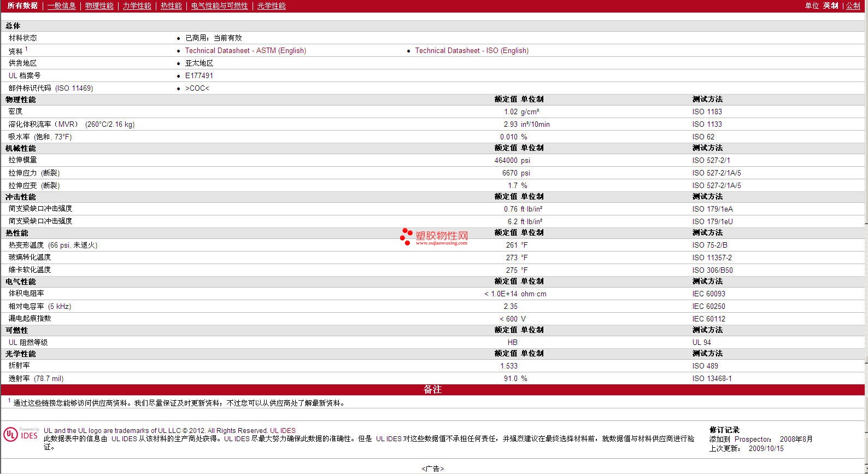Viewport: 868px width, 474px height.
Task: Click the 修订记录 heading
Action: 724,430
